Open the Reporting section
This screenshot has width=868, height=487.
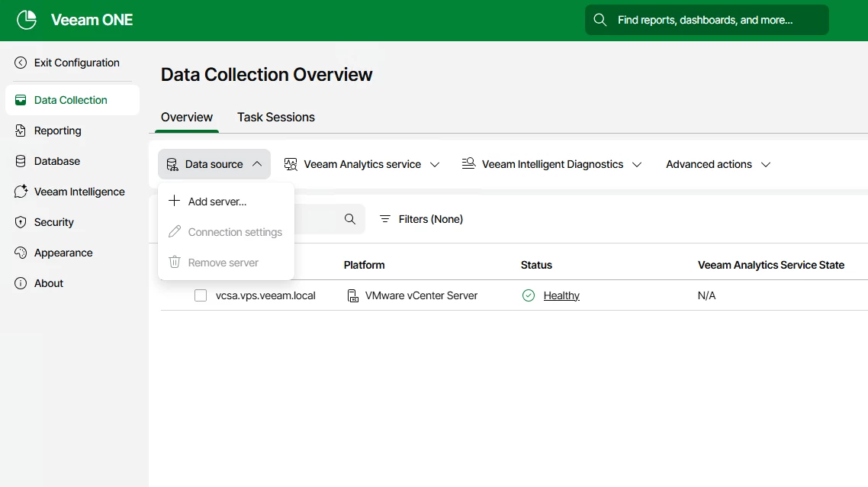[72, 131]
